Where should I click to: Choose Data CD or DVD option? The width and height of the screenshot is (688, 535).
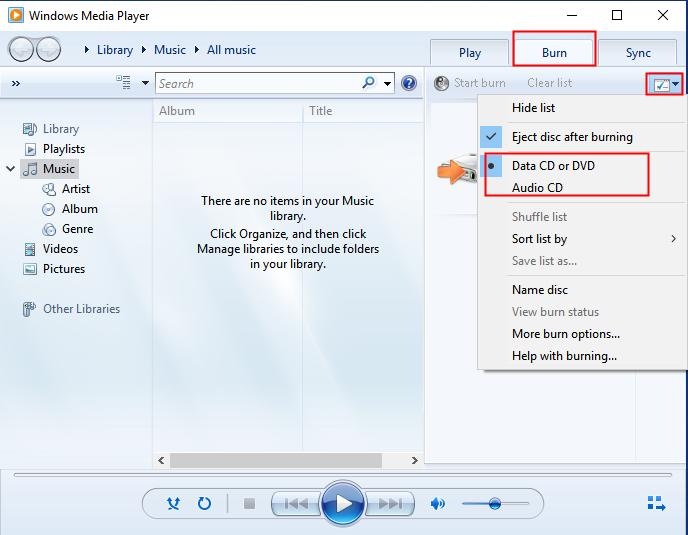point(553,166)
